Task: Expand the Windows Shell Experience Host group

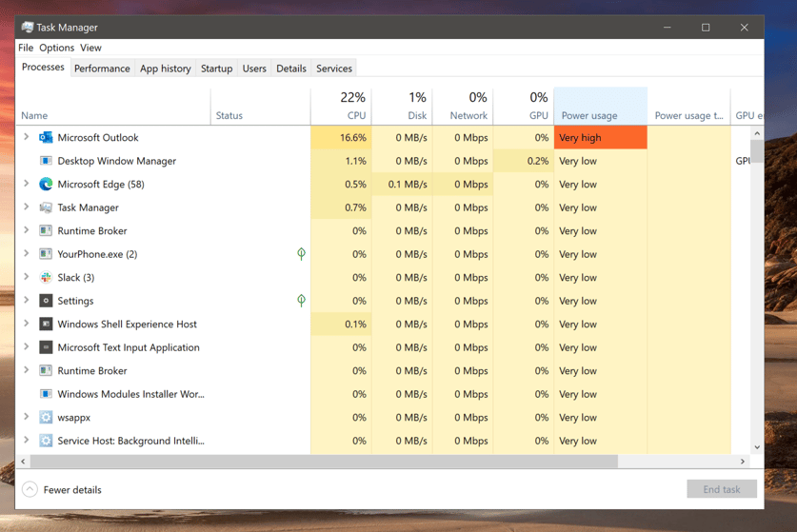Action: click(x=27, y=324)
